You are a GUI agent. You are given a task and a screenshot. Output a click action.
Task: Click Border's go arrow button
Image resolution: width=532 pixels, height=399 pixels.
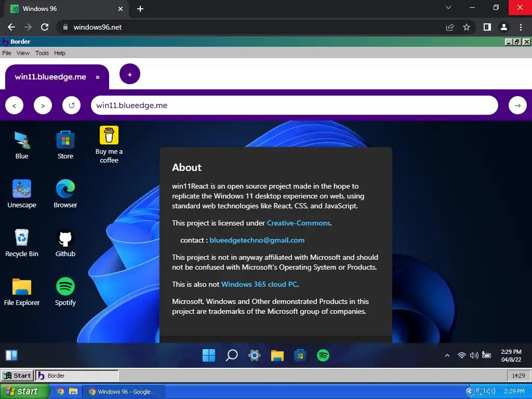click(517, 105)
